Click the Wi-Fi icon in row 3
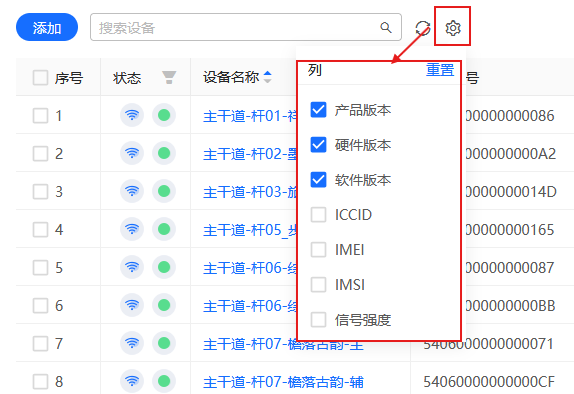Image resolution: width=574 pixels, height=394 pixels. pyautogui.click(x=132, y=191)
